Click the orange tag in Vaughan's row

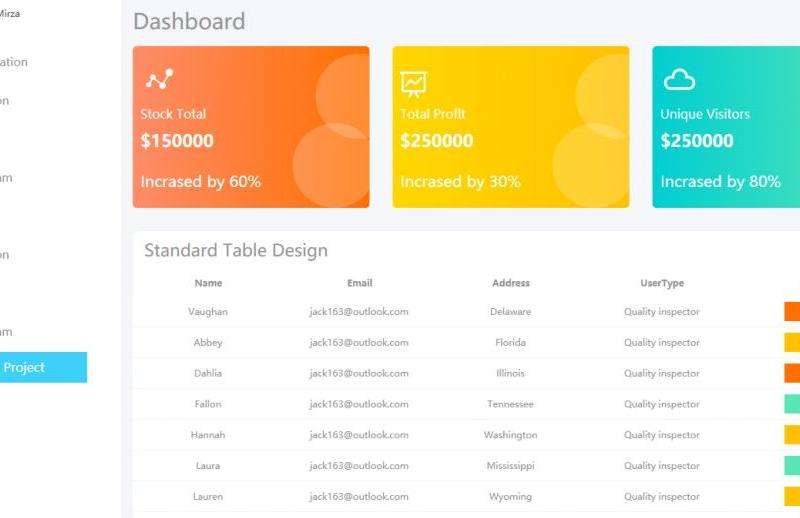[x=792, y=312]
